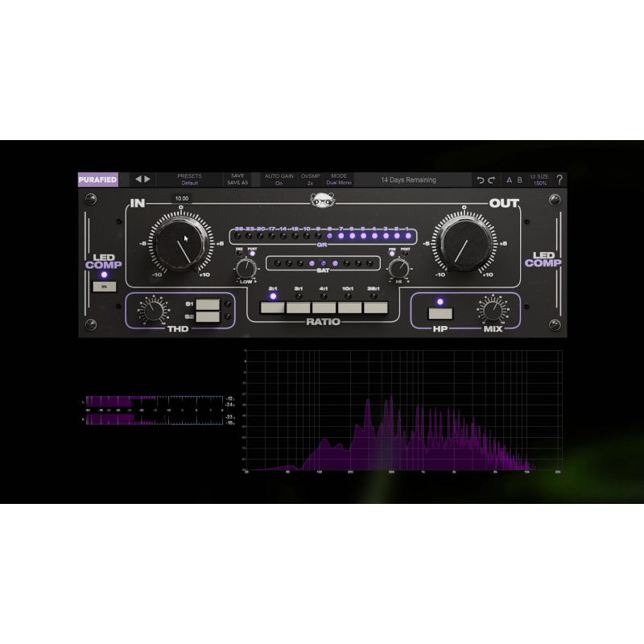
Task: Select the 10:1 ratio button
Action: tap(349, 308)
